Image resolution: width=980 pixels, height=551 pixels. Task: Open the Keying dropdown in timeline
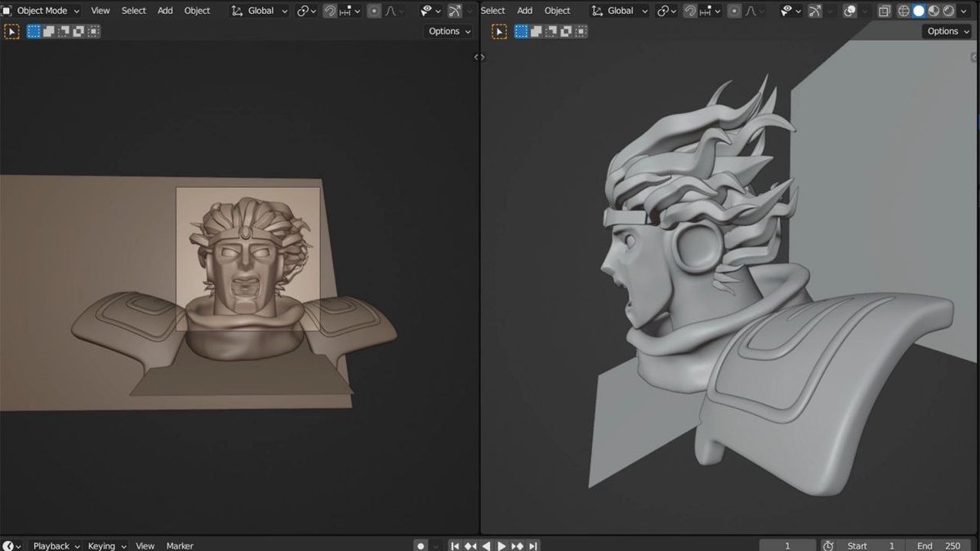click(107, 545)
